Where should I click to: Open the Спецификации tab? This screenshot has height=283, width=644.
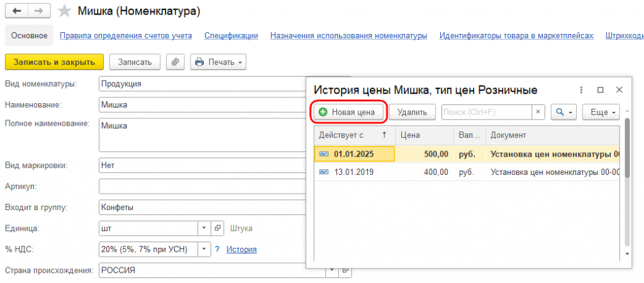coord(231,36)
